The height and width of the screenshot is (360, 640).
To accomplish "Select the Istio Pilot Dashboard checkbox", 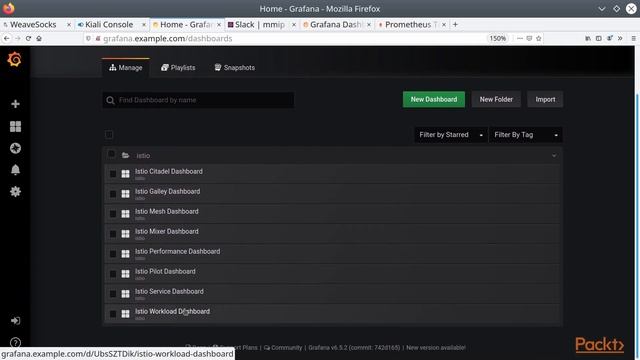I will pos(113,274).
